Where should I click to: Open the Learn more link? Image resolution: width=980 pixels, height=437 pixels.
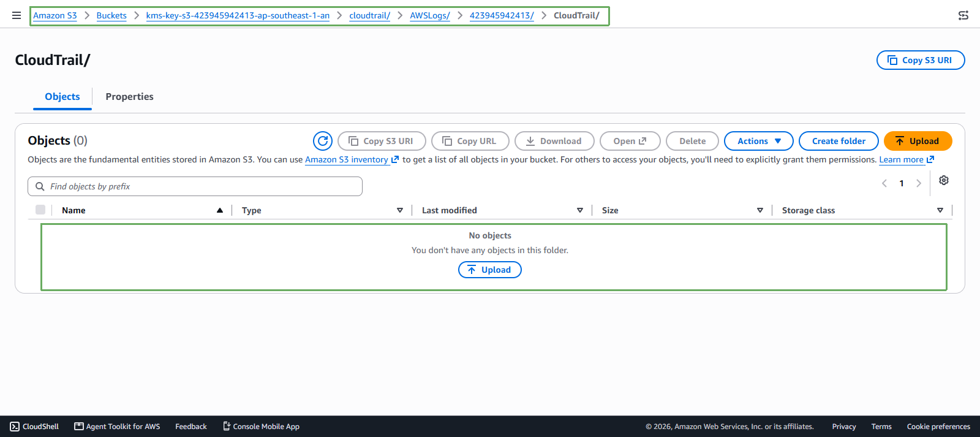tap(901, 159)
